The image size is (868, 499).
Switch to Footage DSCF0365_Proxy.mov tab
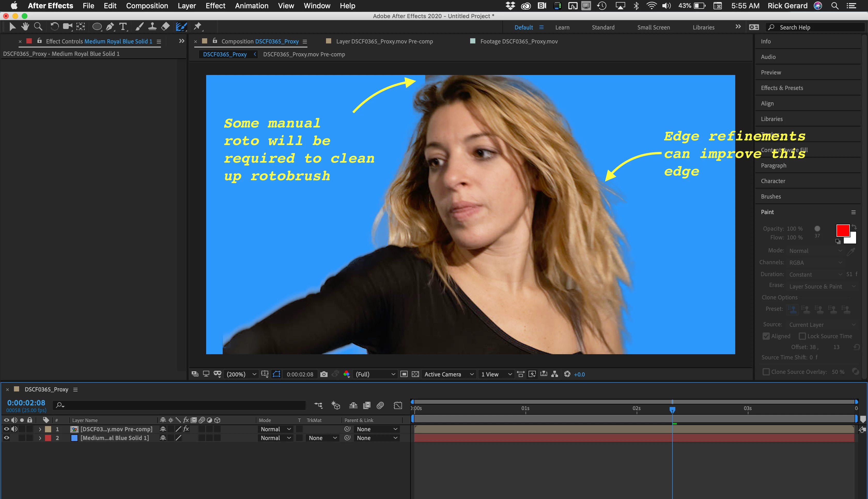click(x=518, y=41)
